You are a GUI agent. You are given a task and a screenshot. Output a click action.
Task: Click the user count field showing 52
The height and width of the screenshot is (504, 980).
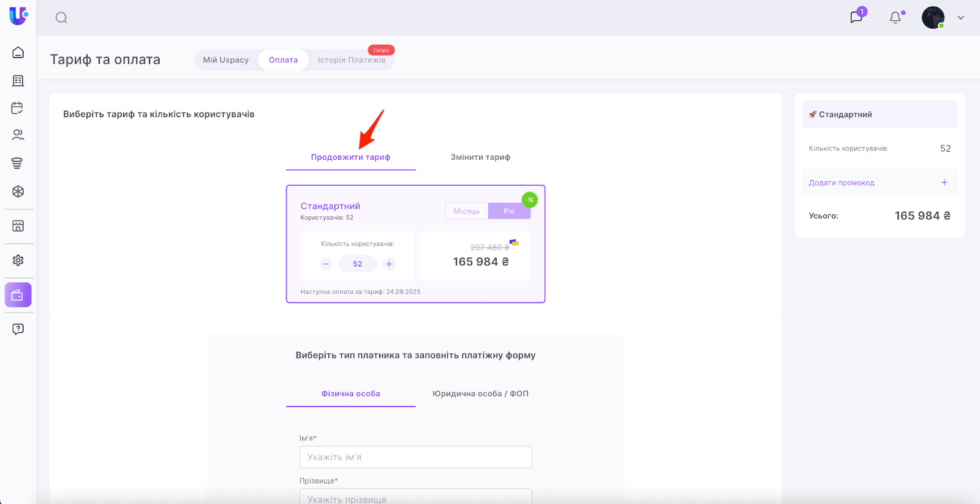coord(358,264)
